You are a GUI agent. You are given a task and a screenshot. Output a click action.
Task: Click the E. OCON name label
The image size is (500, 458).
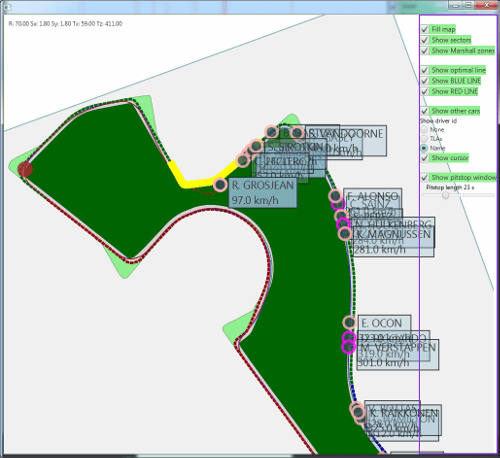(x=382, y=323)
